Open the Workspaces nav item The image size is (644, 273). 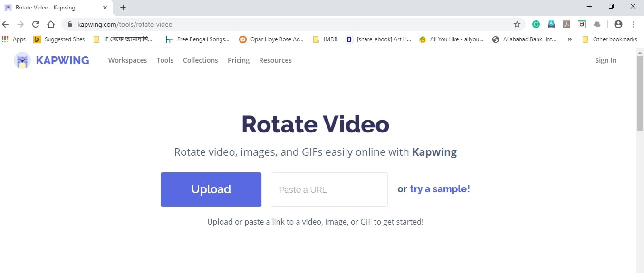[127, 60]
